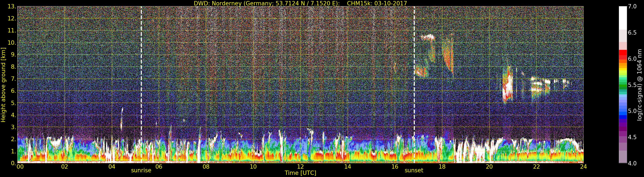Click the "9." height axis tick label
The image size is (644, 177).
pyautogui.click(x=13, y=55)
